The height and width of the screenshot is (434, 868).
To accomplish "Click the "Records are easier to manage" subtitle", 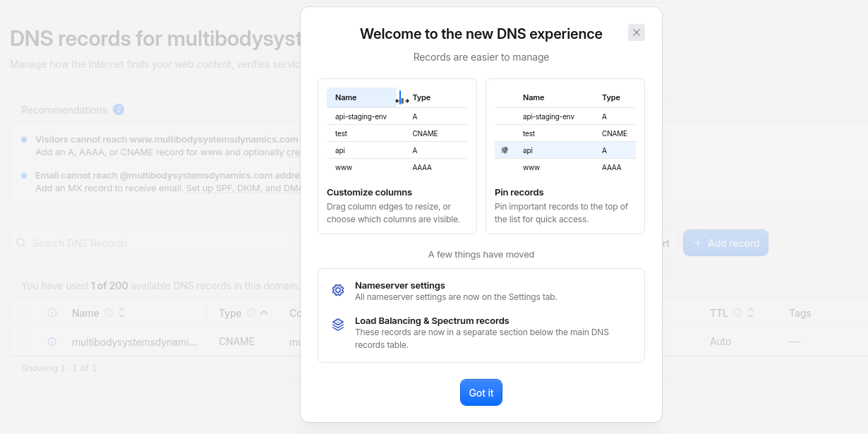I will [x=481, y=57].
